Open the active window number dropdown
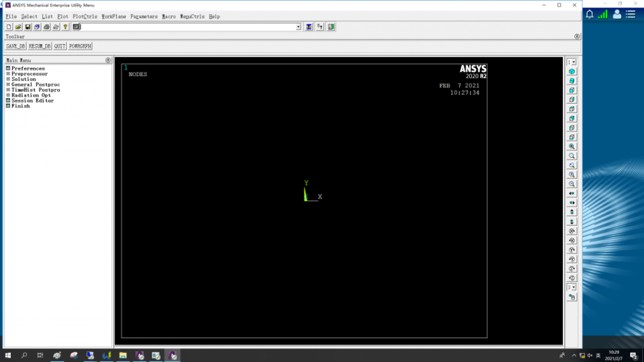 pos(572,62)
